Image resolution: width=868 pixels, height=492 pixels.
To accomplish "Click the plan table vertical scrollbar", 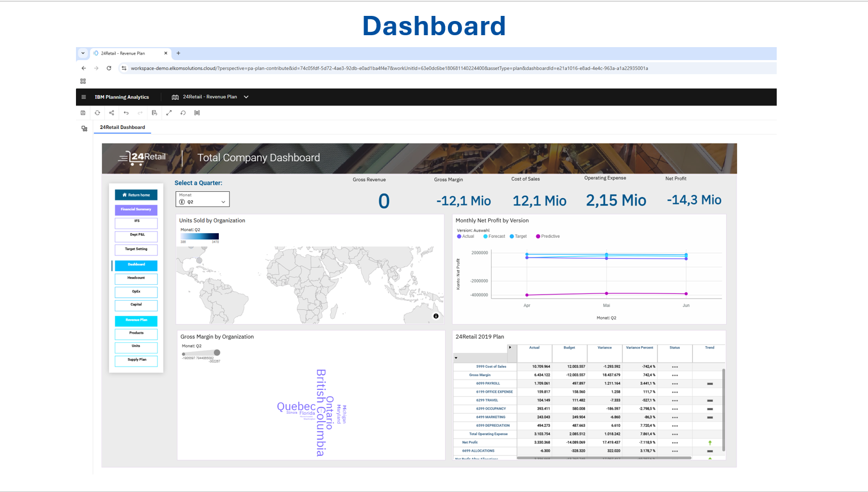I will (723, 410).
